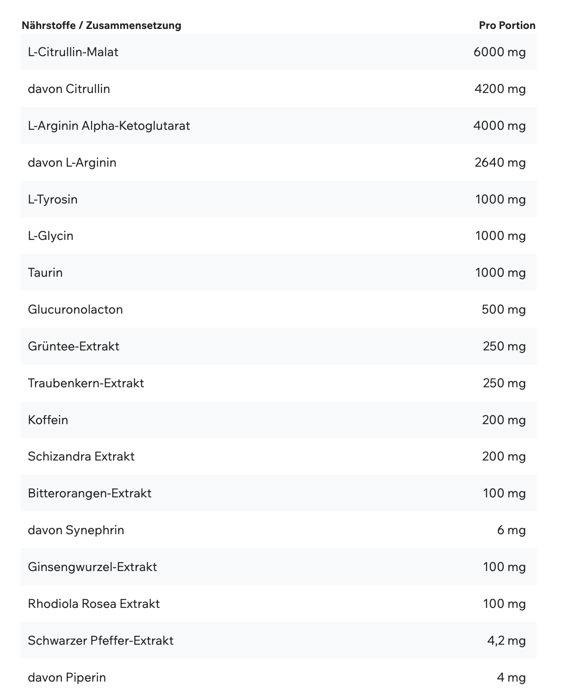Viewport: 588px width, 700px height.
Task: Click the 4200 mg value for davon Citrullin
Action: (x=500, y=89)
